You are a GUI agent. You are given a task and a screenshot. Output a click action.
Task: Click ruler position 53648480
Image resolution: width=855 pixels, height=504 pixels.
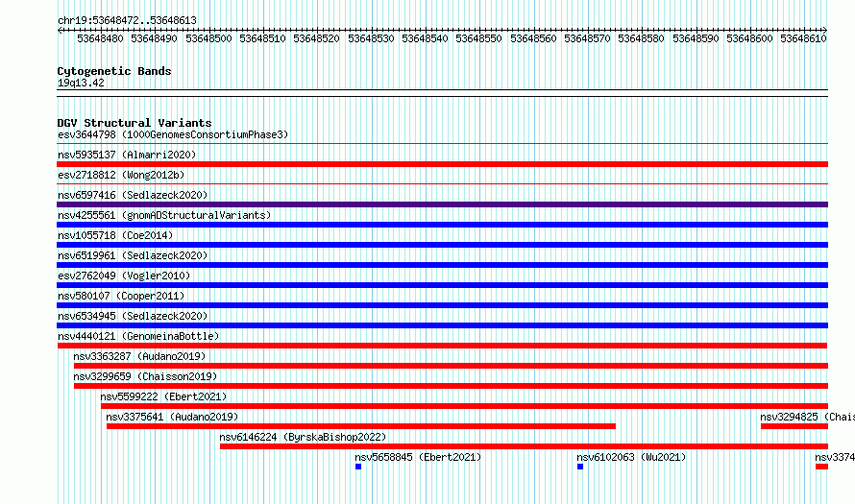(x=100, y=38)
